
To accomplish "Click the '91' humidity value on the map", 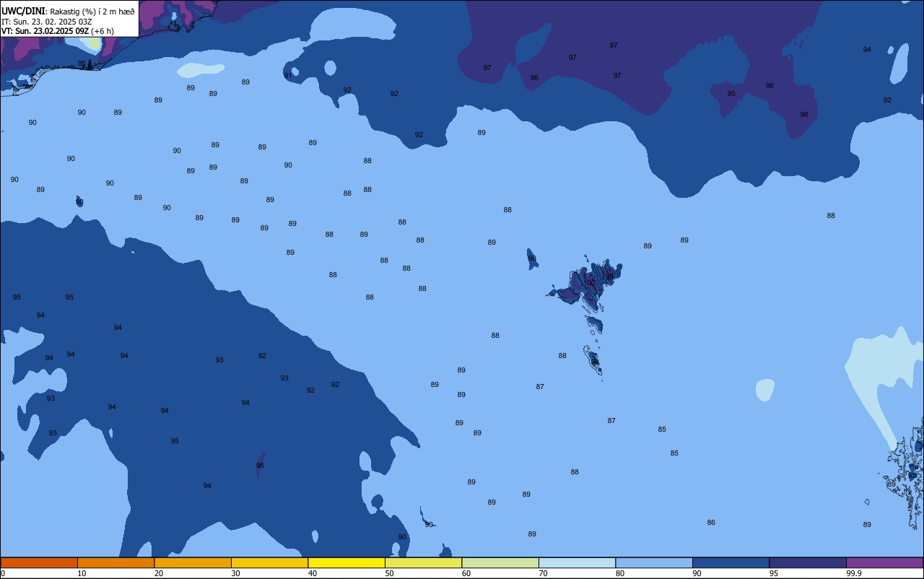I will click(288, 75).
